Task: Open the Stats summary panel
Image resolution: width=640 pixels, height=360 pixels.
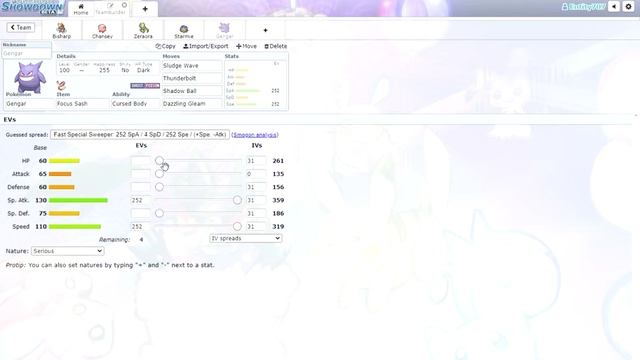Action: pos(256,85)
